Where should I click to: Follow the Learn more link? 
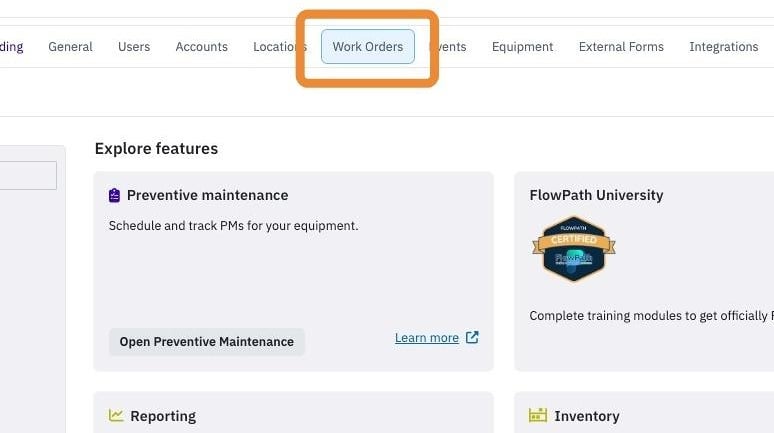pyautogui.click(x=427, y=338)
